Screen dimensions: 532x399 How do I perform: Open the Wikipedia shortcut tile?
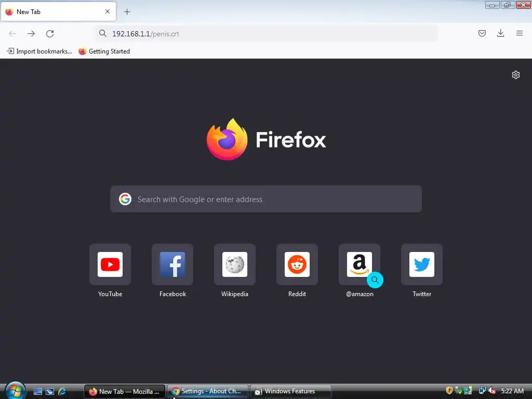pyautogui.click(x=235, y=264)
